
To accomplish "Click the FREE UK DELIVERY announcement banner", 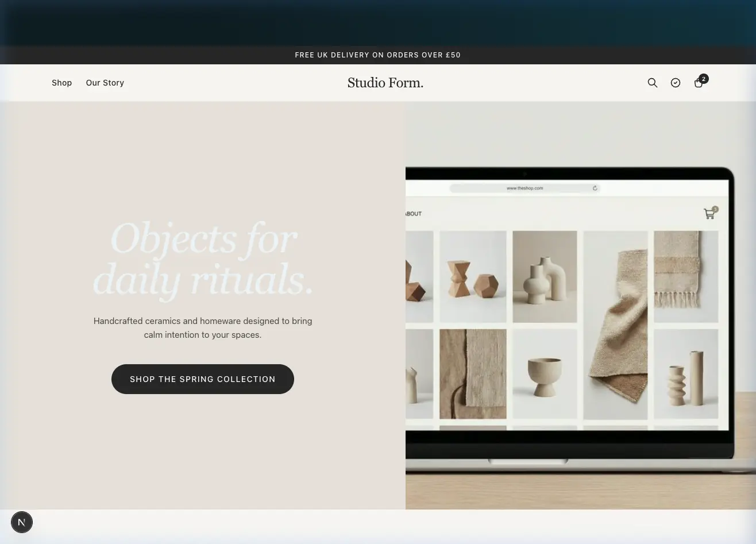I will tap(378, 55).
